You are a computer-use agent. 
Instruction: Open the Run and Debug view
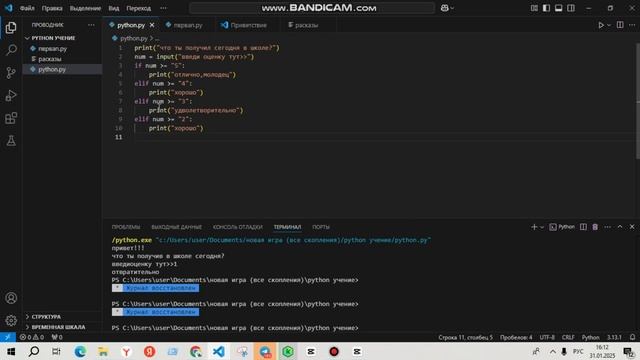[x=11, y=96]
